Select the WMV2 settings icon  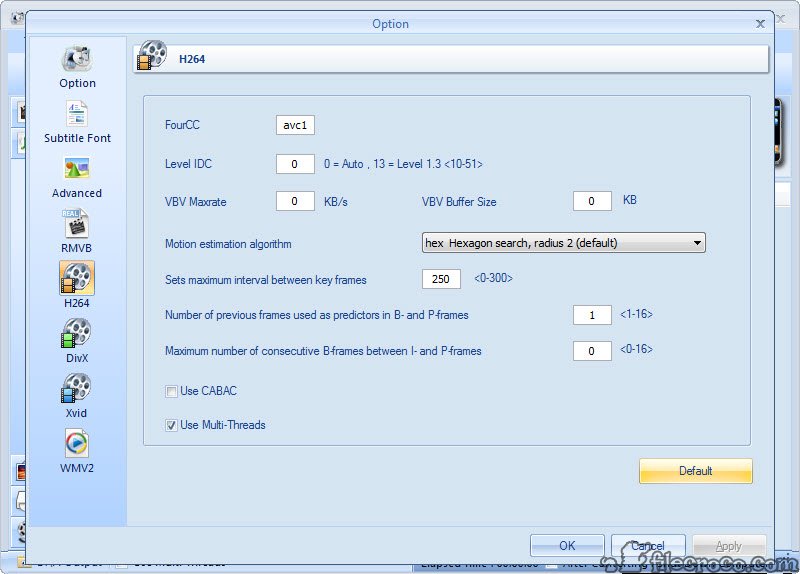point(77,443)
